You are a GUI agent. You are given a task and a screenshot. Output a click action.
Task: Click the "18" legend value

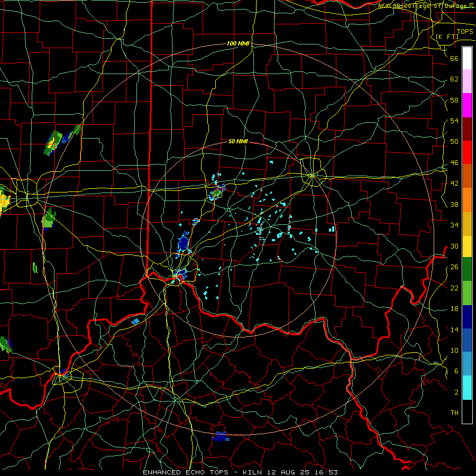[x=454, y=309]
